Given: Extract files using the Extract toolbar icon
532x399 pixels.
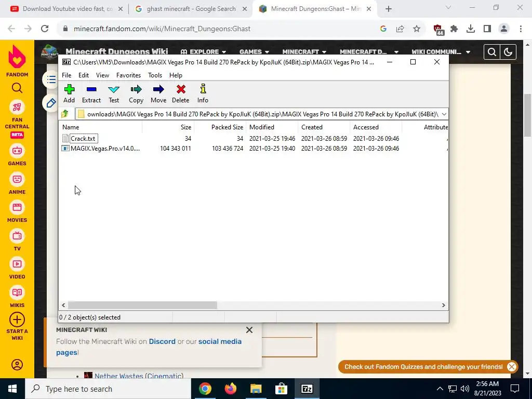Looking at the screenshot, I should (x=91, y=94).
